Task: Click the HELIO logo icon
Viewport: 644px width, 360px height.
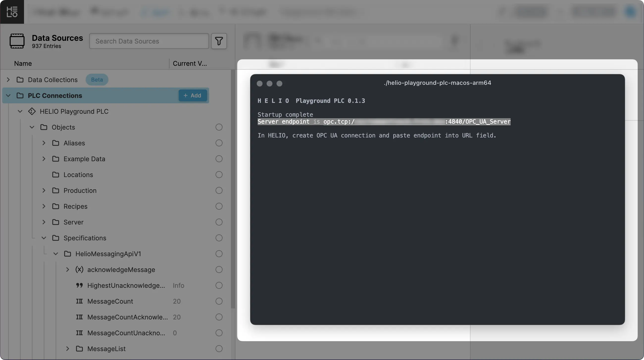Action: [x=12, y=12]
